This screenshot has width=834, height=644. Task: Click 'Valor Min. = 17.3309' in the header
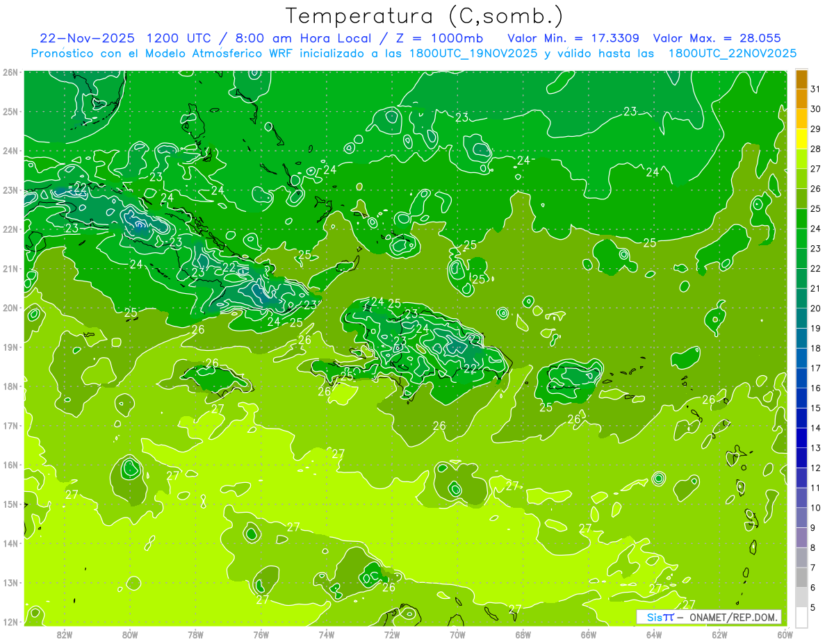(x=573, y=38)
